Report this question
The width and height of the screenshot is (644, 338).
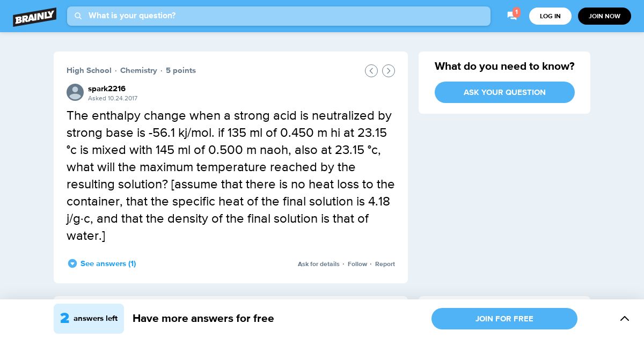(x=385, y=264)
